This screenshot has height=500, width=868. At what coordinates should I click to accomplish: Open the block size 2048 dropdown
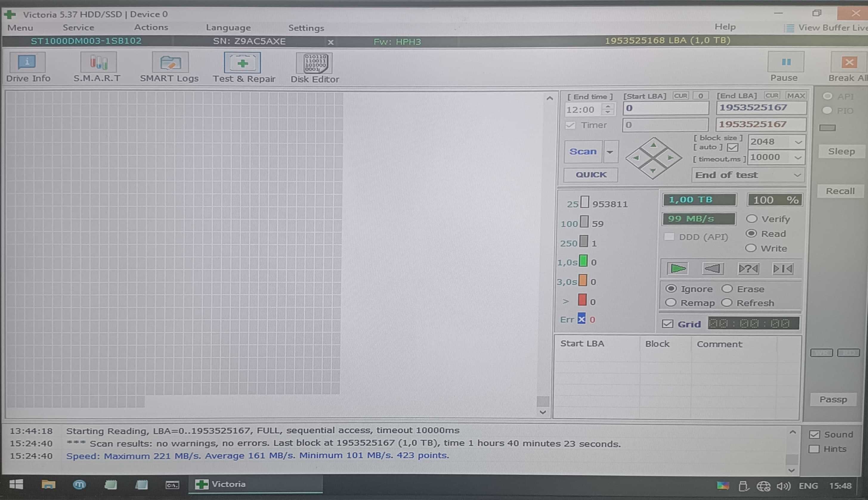click(x=798, y=142)
